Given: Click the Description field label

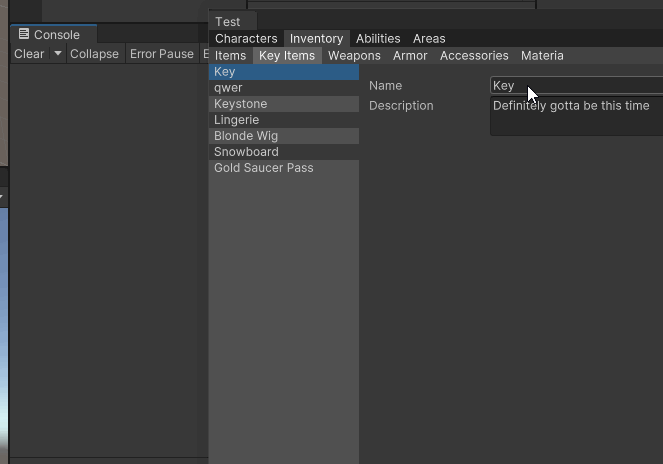Looking at the screenshot, I should pos(401,106).
